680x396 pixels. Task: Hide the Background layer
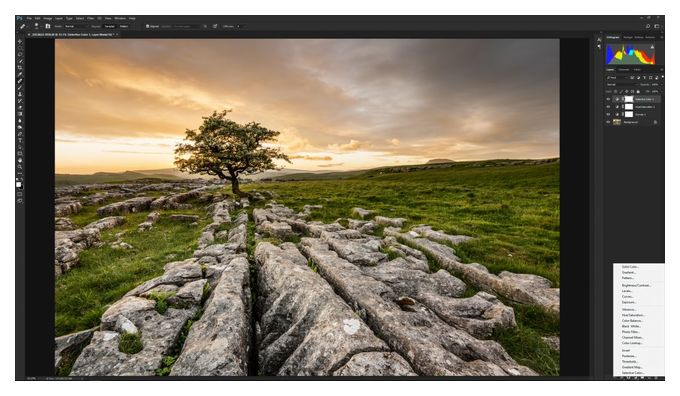608,122
